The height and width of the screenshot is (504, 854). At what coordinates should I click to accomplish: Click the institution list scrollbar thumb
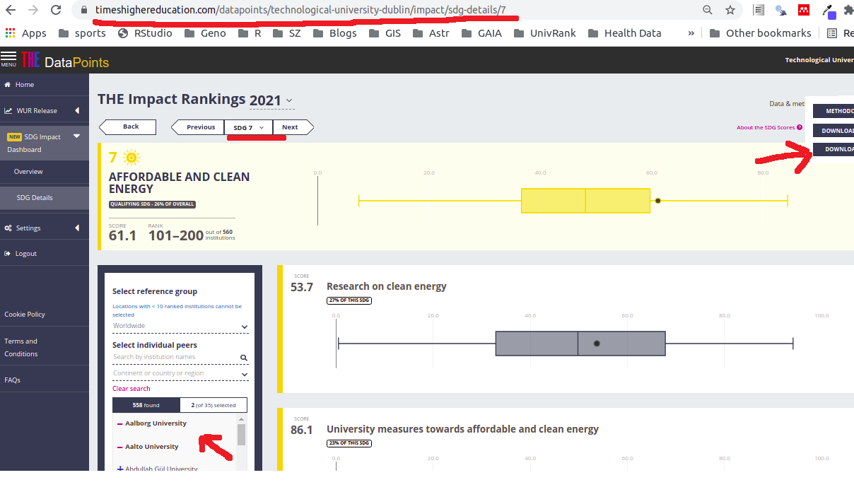coord(241,434)
